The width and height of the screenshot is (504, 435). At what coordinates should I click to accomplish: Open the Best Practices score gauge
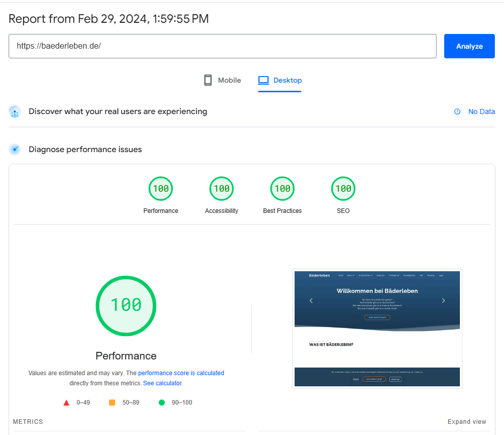coord(282,189)
